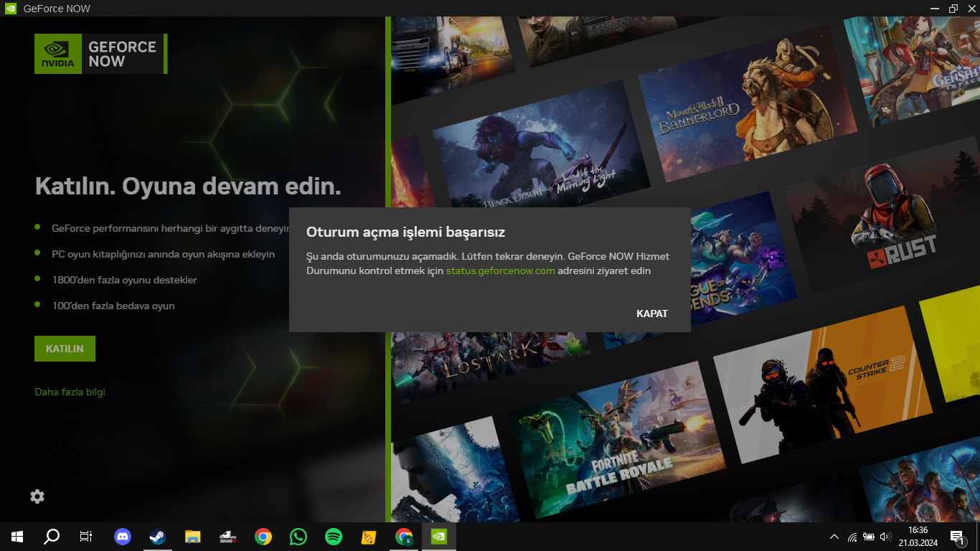Open the Wi-Fi network tray icon
Image resolution: width=980 pixels, height=551 pixels.
852,537
